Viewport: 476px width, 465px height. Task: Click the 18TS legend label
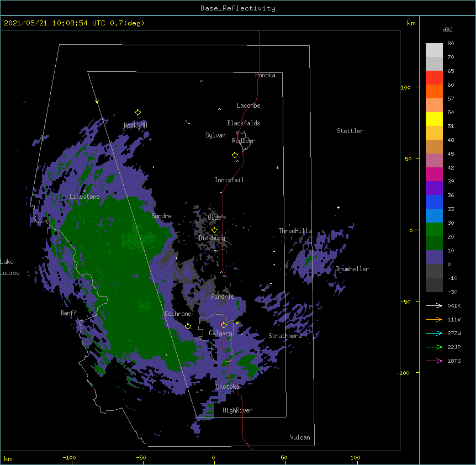[x=454, y=361]
